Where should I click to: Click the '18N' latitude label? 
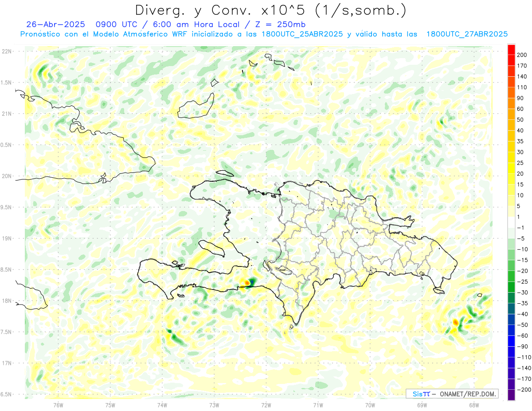(x=7, y=301)
